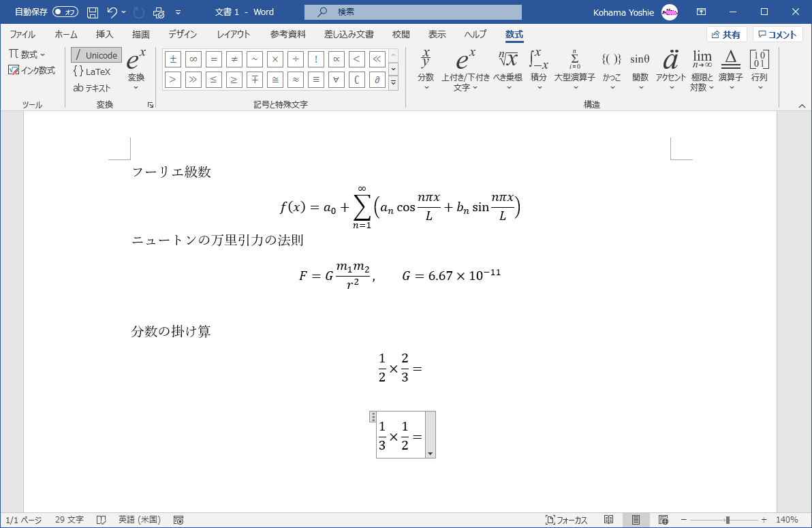Open the ファイル tab
Image resolution: width=812 pixels, height=528 pixels.
[22, 34]
